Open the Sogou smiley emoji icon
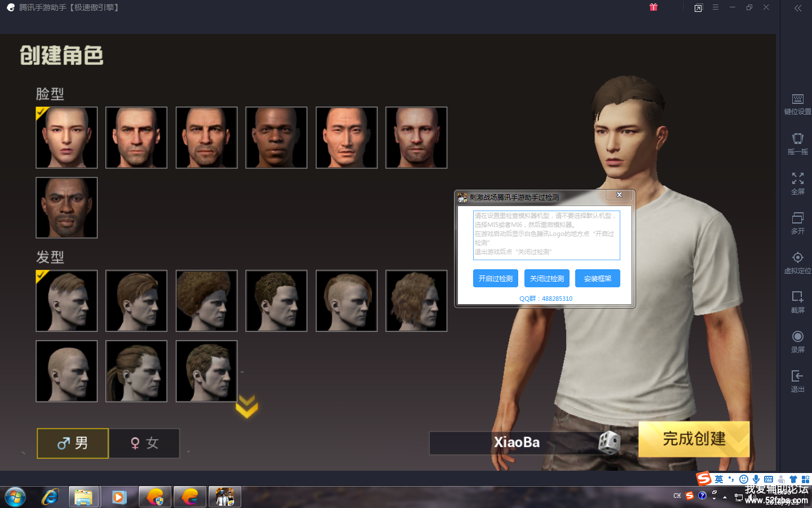 (x=744, y=479)
